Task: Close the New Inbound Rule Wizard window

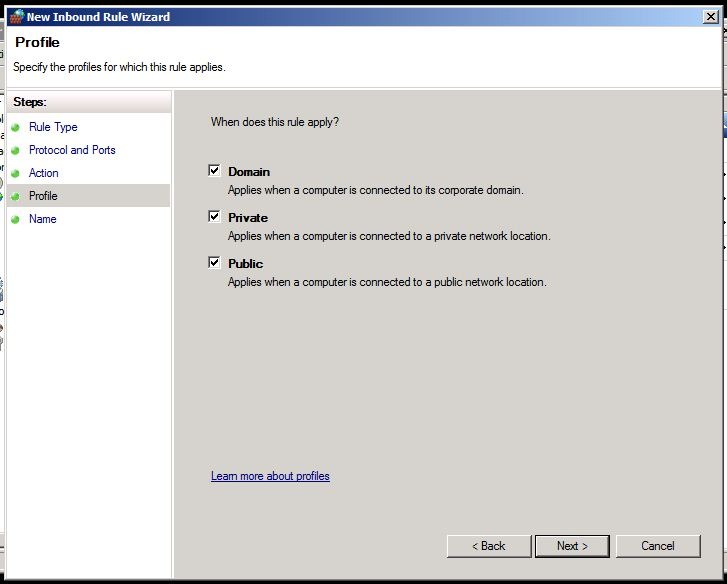Action: 710,17
